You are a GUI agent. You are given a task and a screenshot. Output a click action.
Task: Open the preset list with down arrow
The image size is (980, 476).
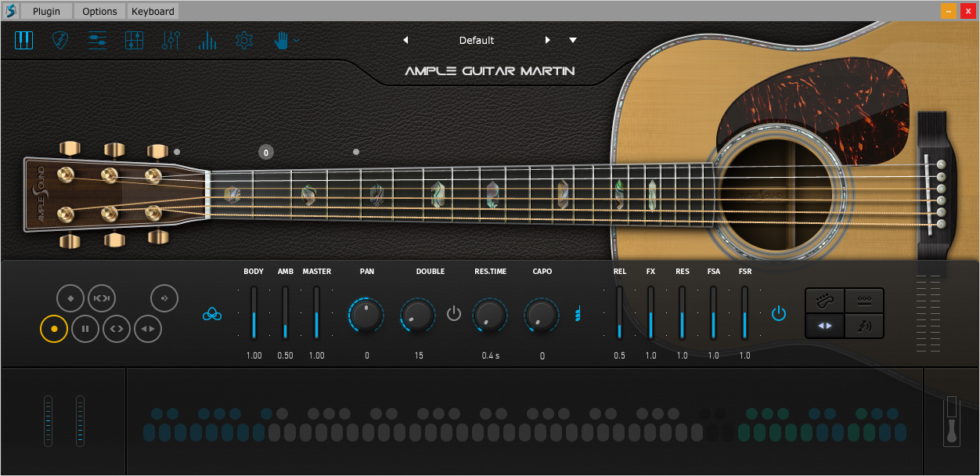[573, 40]
